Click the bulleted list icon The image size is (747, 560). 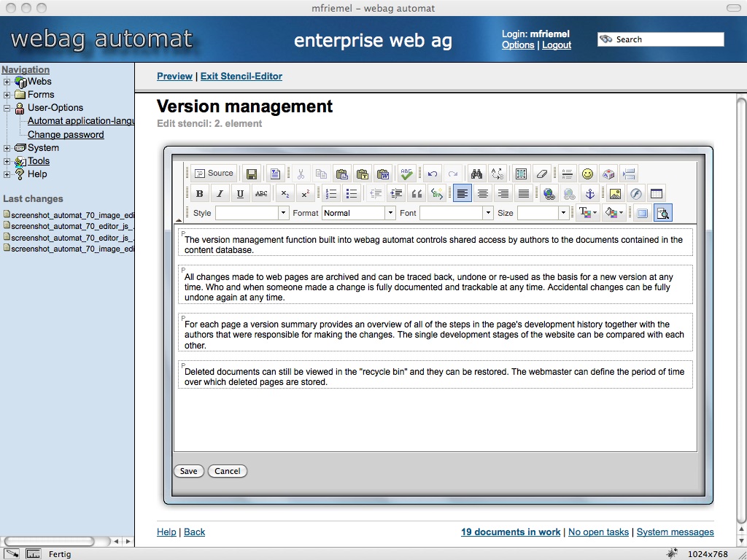click(x=352, y=193)
